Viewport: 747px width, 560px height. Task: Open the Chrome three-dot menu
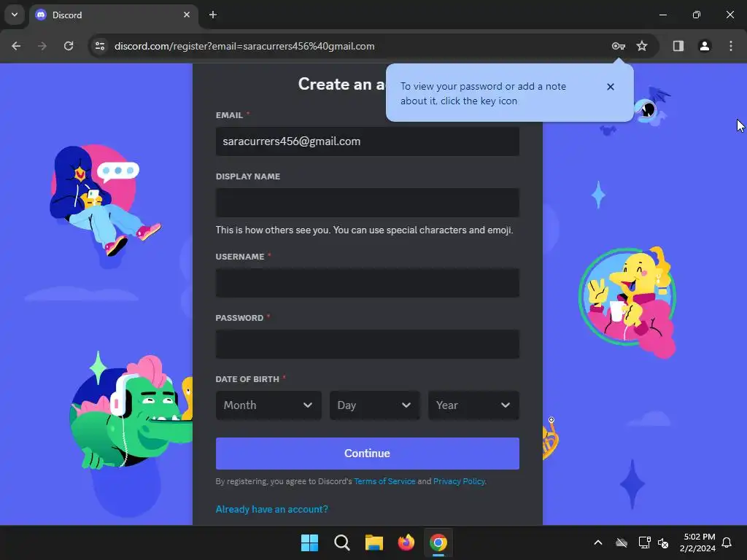point(731,46)
